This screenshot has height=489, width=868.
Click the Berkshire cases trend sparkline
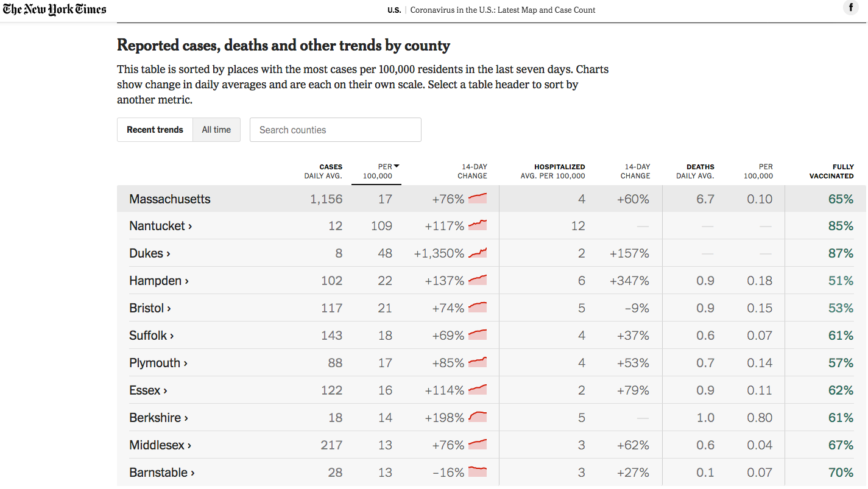pos(478,417)
